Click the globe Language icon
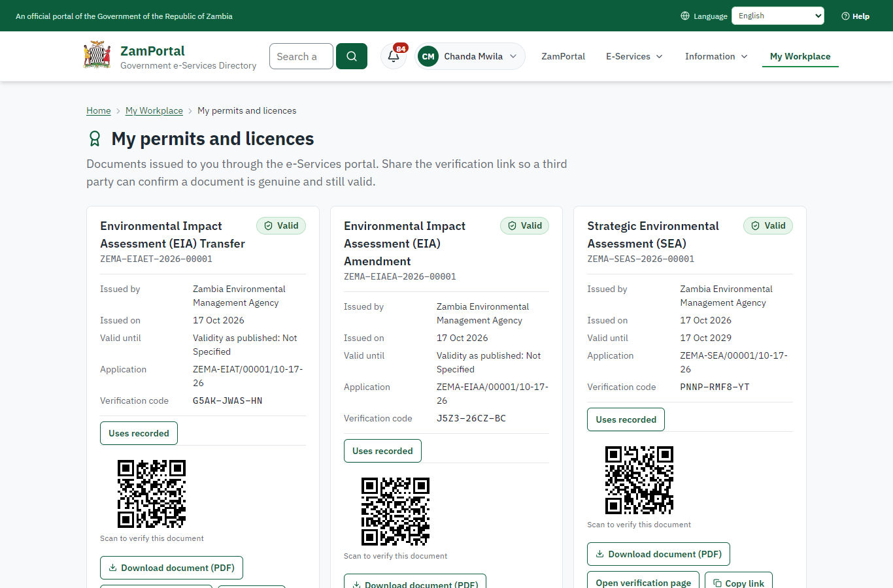Viewport: 893px width, 588px height. 685,16
